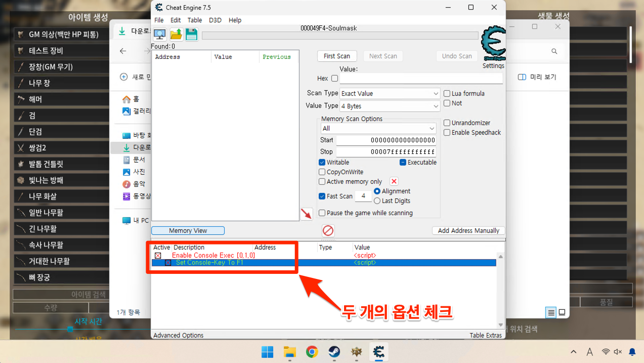Check Enable Speedhack
Screen dimensions: 644x363
(x=447, y=132)
